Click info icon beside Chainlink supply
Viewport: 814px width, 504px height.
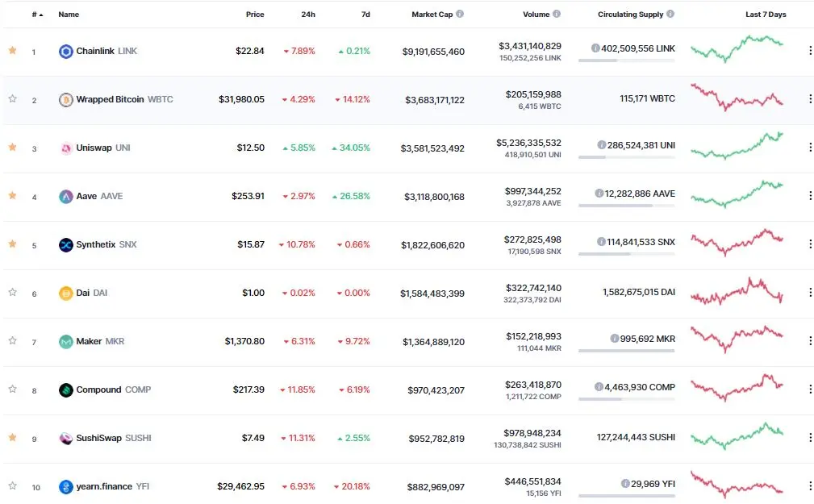click(x=595, y=48)
